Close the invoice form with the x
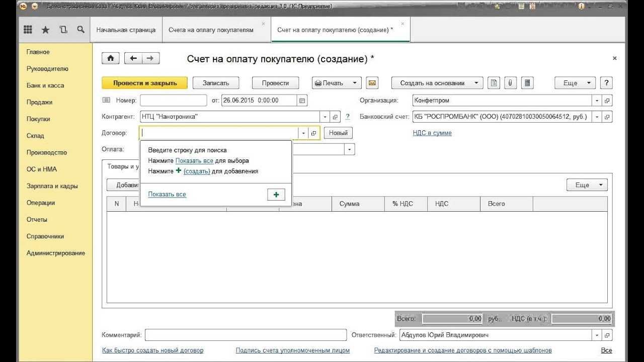 coord(614,58)
